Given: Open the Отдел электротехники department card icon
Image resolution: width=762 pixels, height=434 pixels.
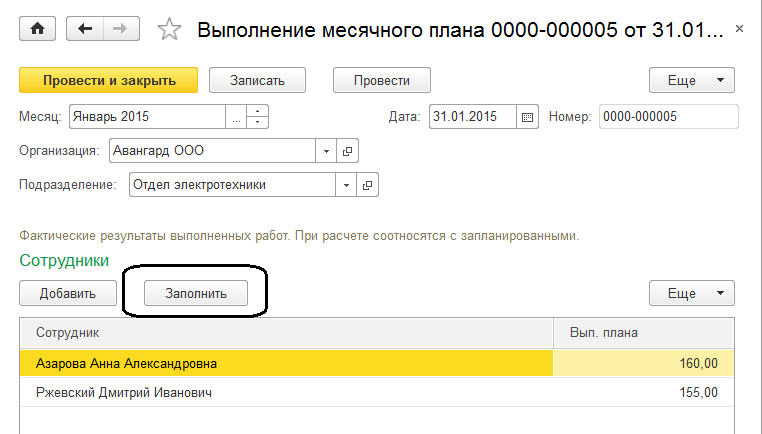Looking at the screenshot, I should [x=368, y=185].
